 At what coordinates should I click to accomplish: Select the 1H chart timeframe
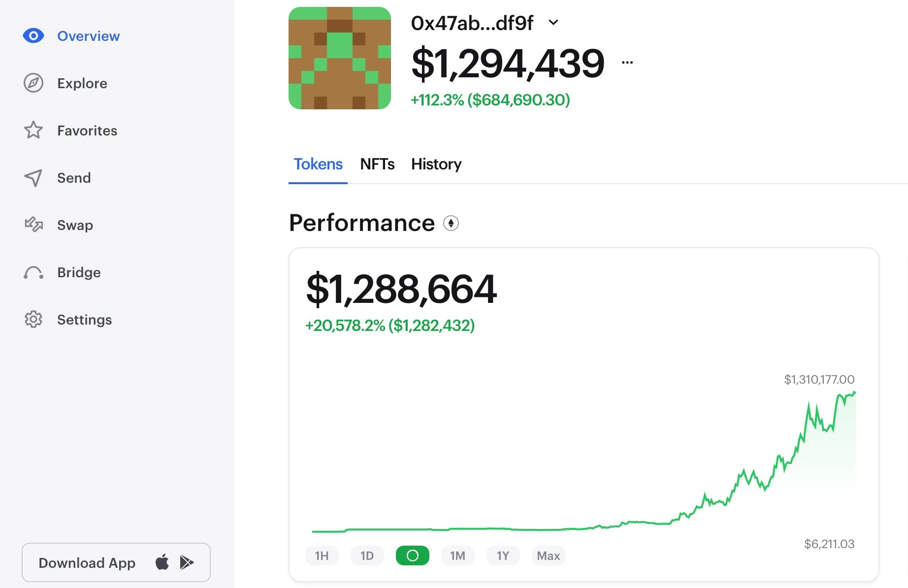tap(322, 556)
